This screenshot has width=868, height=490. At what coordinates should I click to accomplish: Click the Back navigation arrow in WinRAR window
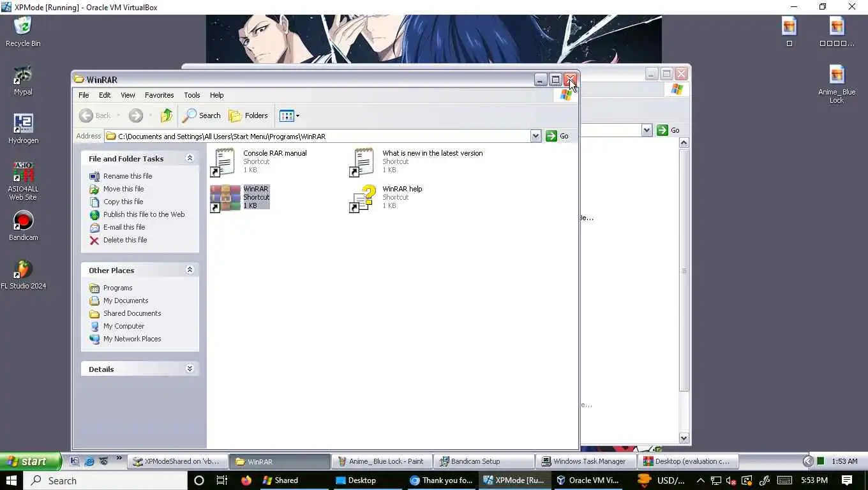coord(86,115)
